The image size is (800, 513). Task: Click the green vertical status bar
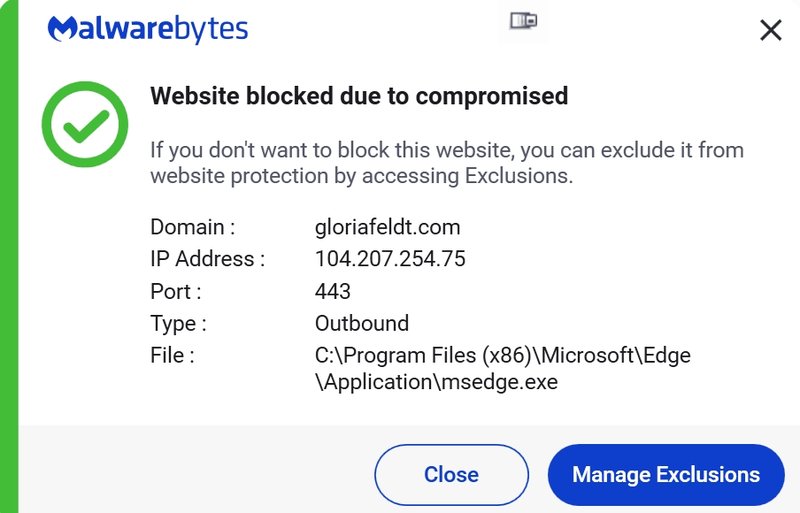[9, 256]
